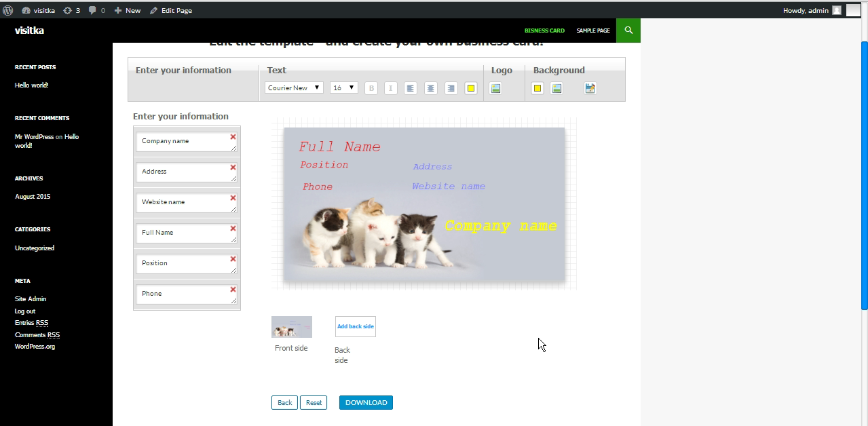Open the site search icon
Viewport: 868px width, 426px height.
pyautogui.click(x=628, y=31)
